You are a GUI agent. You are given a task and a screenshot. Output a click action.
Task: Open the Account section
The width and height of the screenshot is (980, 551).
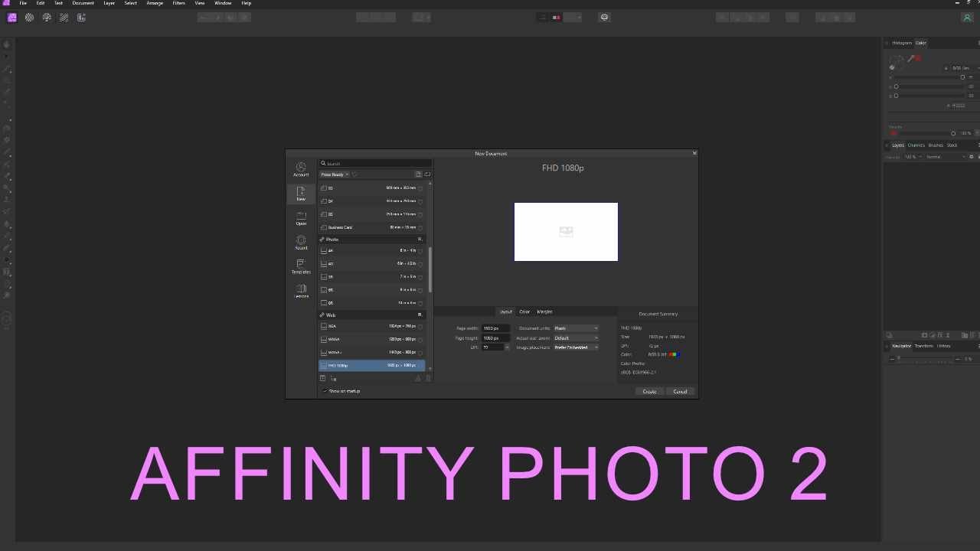tap(301, 170)
